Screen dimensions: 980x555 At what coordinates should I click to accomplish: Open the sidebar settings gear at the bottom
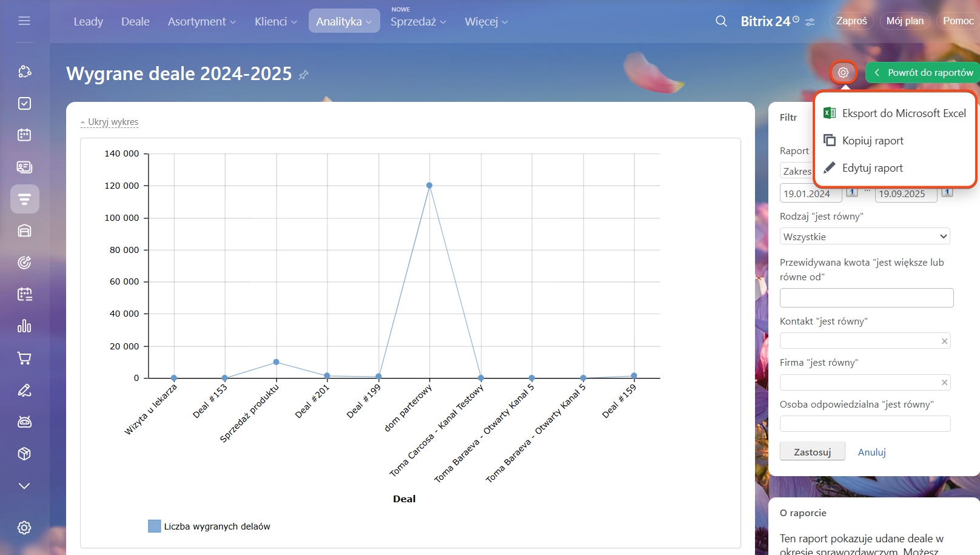pos(24,528)
